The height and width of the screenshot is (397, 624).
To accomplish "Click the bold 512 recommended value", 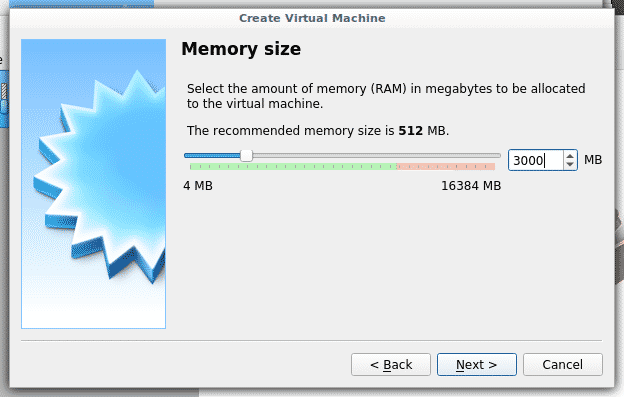I will click(410, 130).
